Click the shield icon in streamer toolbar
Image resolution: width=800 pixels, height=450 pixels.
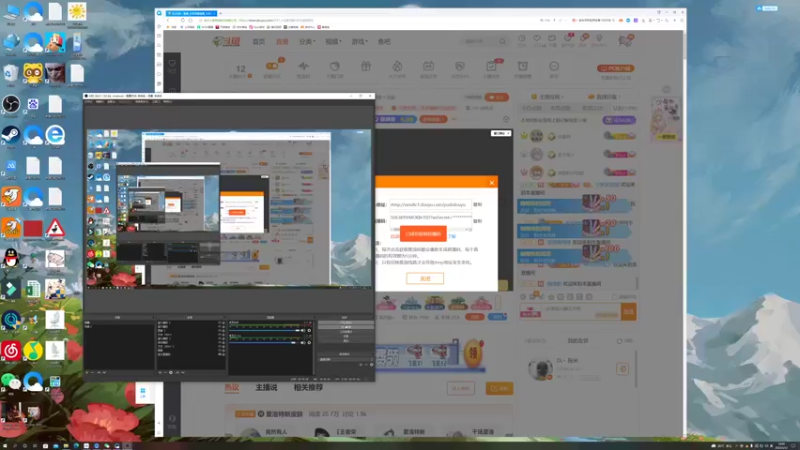tap(460, 66)
